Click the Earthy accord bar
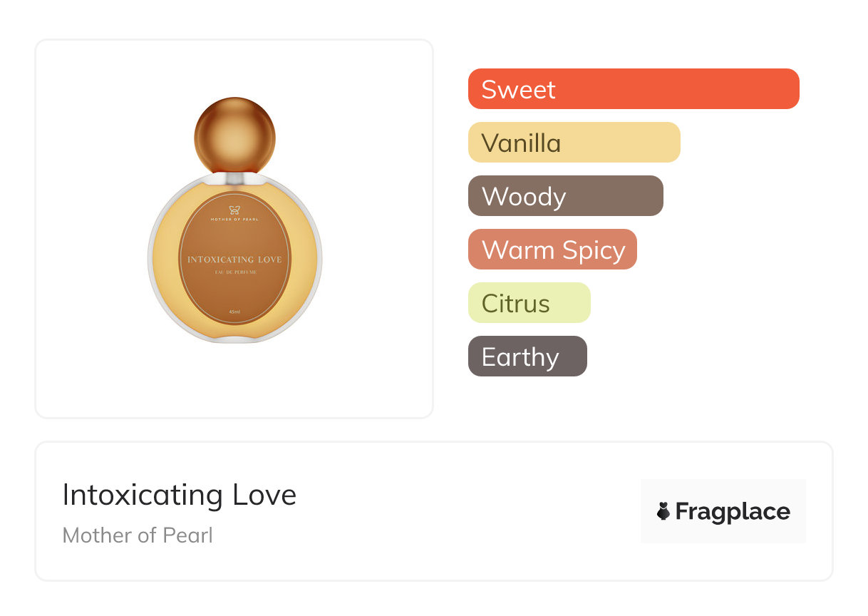Screen dimensions: 868x616 tap(527, 356)
